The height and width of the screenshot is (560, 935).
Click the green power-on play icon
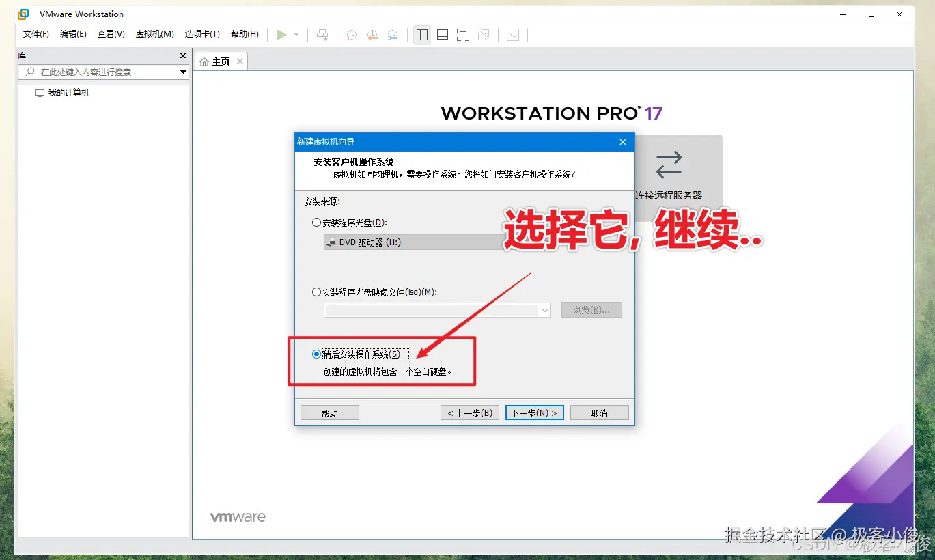click(281, 35)
